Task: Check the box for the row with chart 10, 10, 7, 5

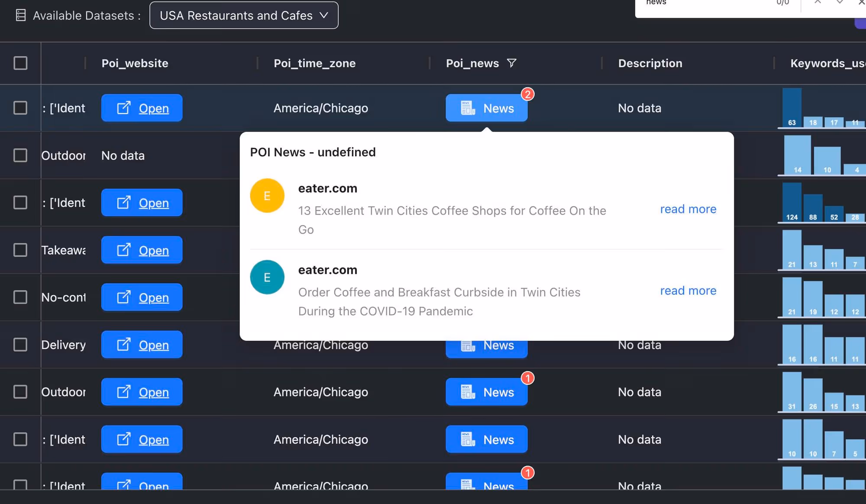Action: tap(20, 440)
